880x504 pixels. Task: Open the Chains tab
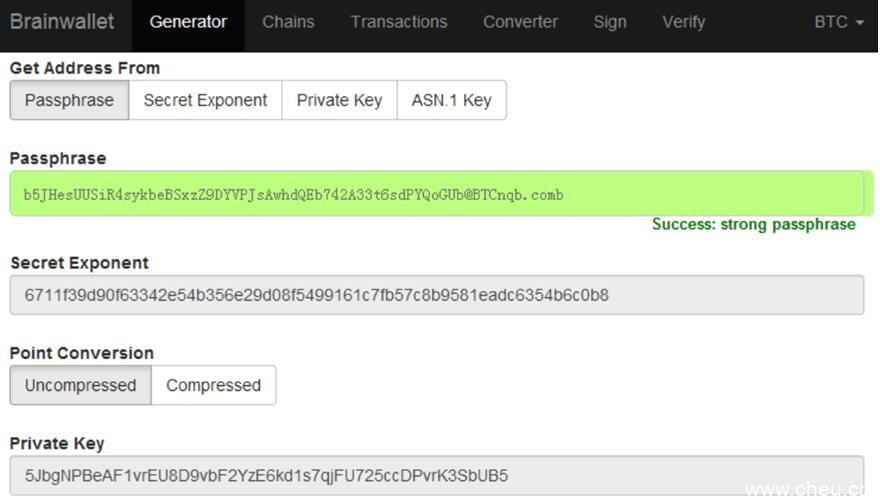(288, 22)
